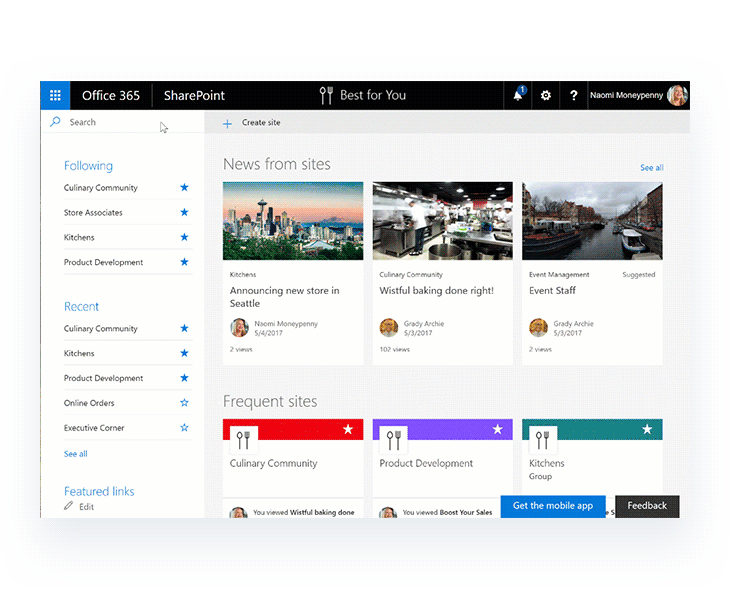Open the canal boats news image
The height and width of the screenshot is (600, 730).
592,221
